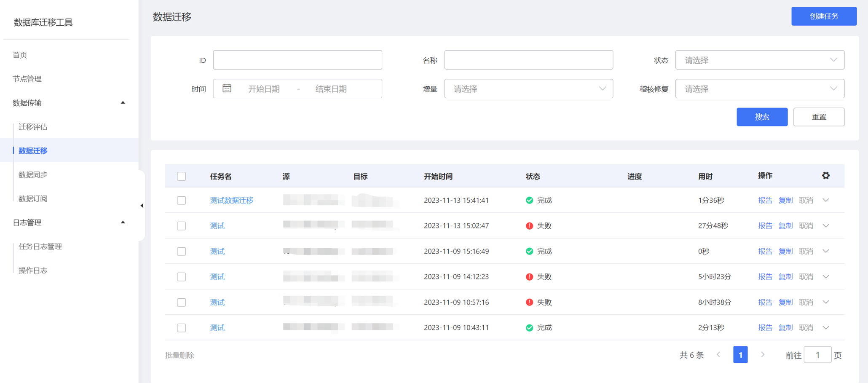
Task: Open 迁移评估 in the sidebar
Action: pyautogui.click(x=33, y=127)
